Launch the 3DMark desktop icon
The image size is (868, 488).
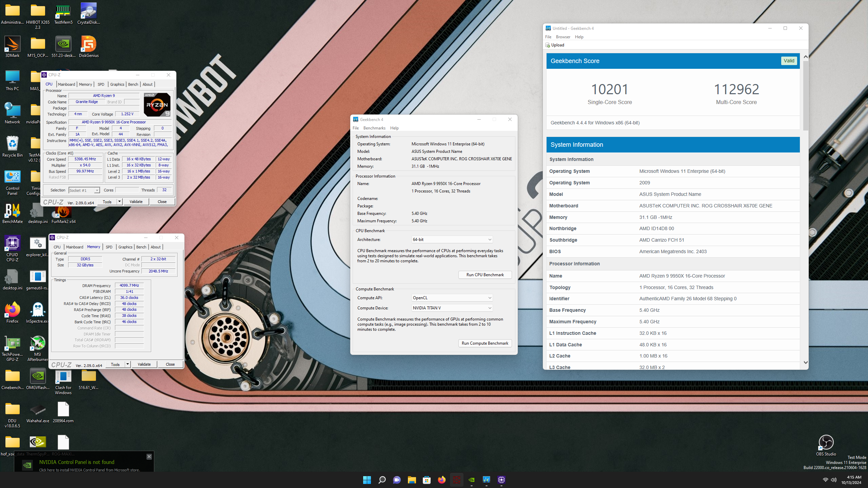coord(13,47)
